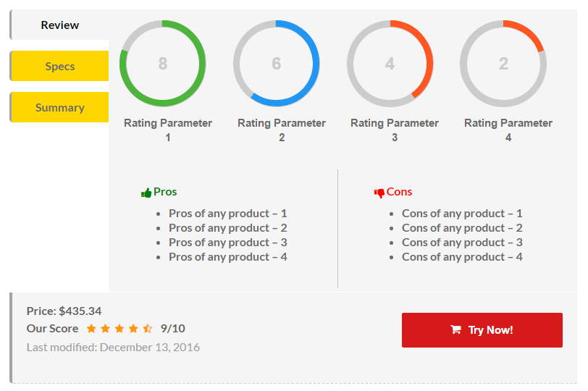
Task: Click the circular gauge showing 2
Action: click(x=503, y=64)
